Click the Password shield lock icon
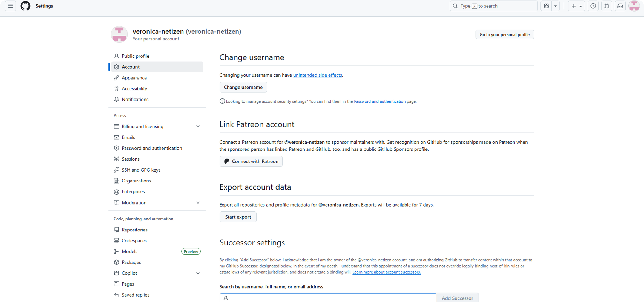The image size is (644, 302). (x=117, y=148)
